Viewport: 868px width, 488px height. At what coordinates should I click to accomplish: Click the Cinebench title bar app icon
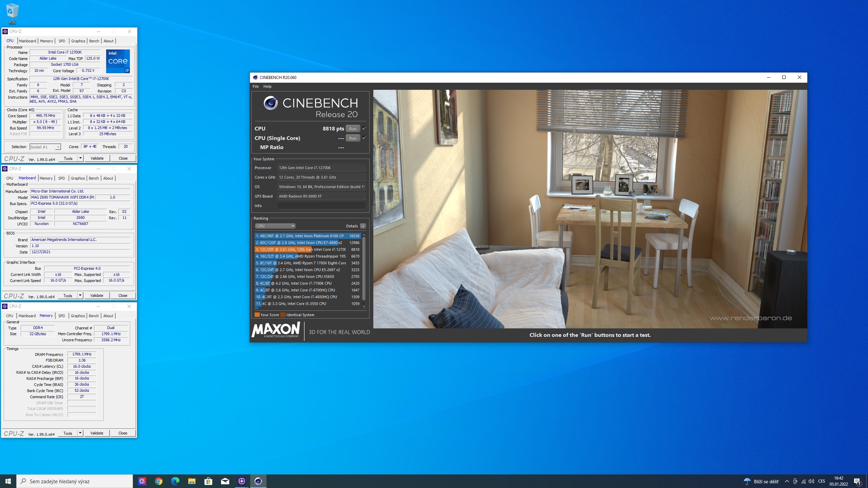pyautogui.click(x=255, y=77)
